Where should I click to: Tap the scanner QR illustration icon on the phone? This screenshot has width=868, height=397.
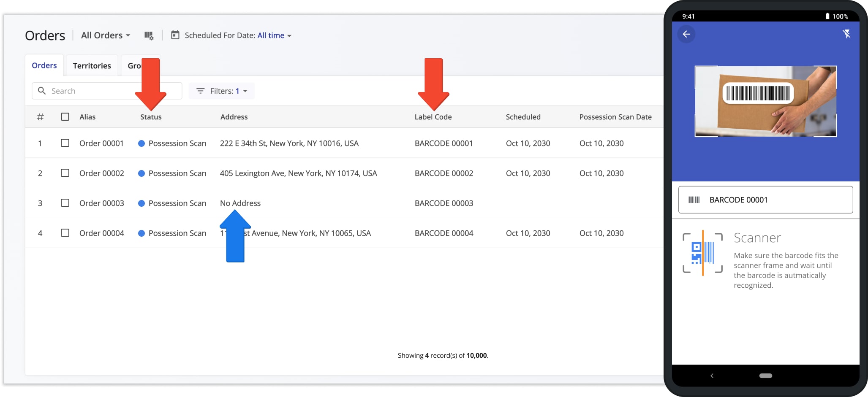(702, 253)
